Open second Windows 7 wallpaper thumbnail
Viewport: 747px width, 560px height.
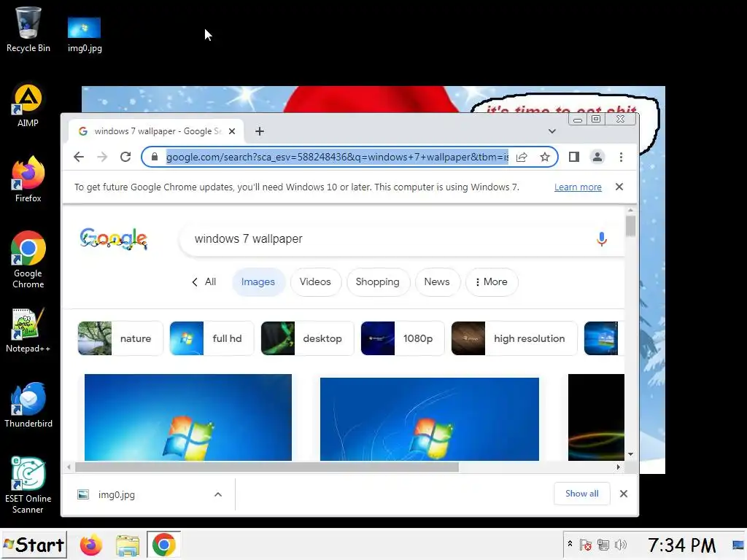429,419
